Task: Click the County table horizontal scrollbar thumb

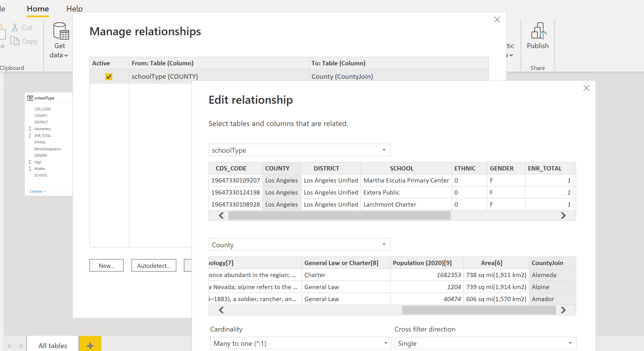Action: click(479, 310)
